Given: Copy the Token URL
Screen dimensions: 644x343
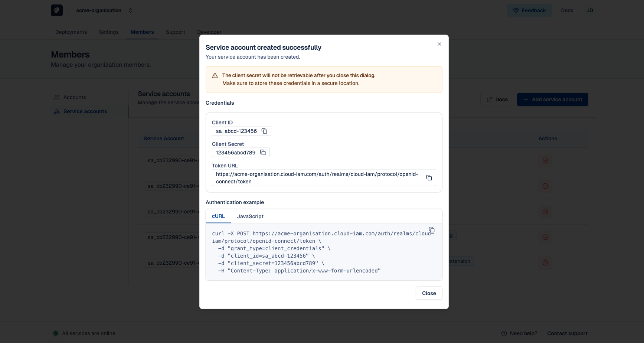Looking at the screenshot, I should point(429,178).
